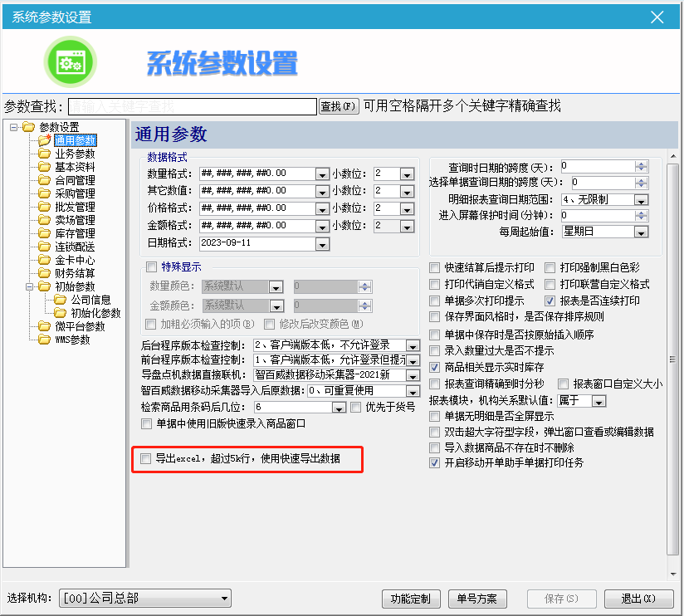Expand the 每周起始值 dropdown
Viewport: 684px width, 616px height.
point(640,232)
